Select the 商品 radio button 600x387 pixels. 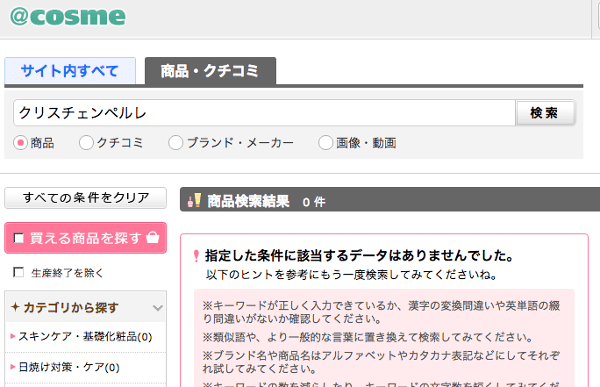pyautogui.click(x=20, y=143)
